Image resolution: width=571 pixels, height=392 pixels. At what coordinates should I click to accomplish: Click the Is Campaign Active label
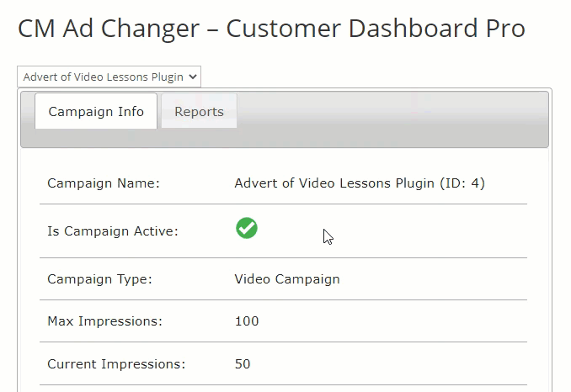[x=113, y=230]
